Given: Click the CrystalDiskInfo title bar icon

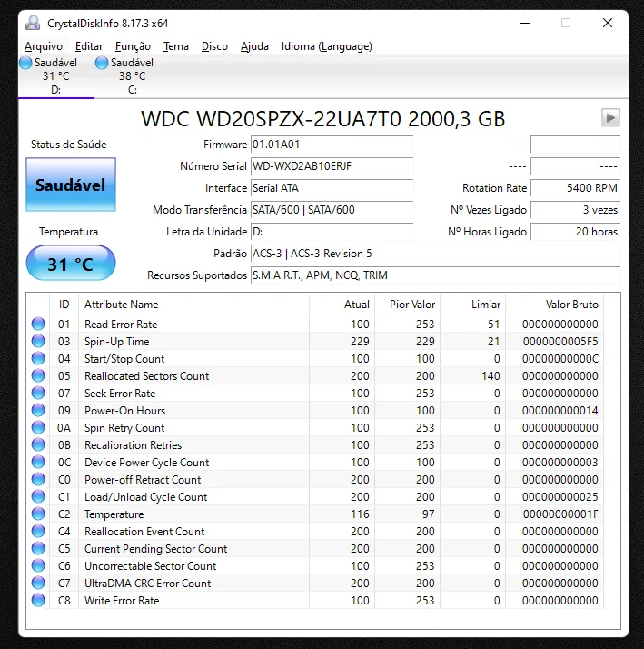Looking at the screenshot, I should click(33, 24).
